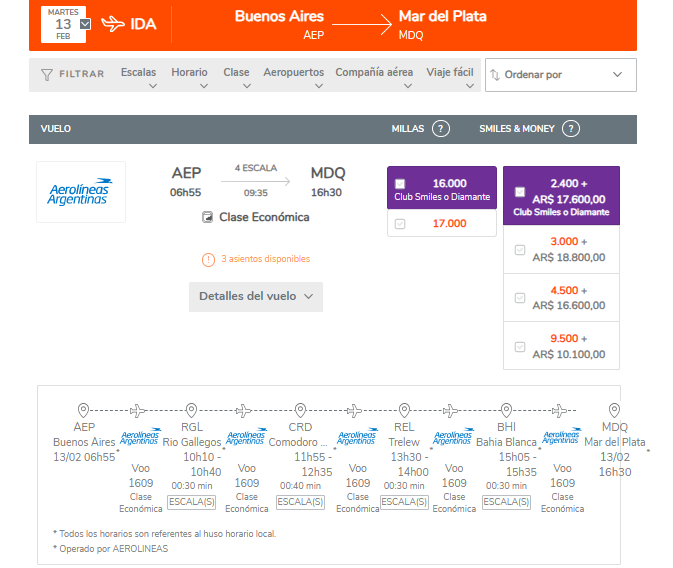
Task: Click the AEP Buenos Aires location pin
Action: coord(83,410)
